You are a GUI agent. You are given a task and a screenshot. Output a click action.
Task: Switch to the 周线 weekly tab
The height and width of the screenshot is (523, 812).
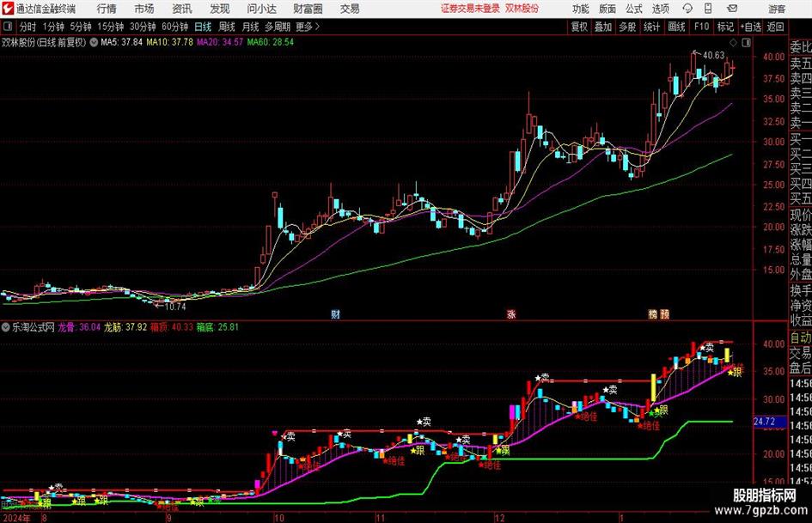227,27
